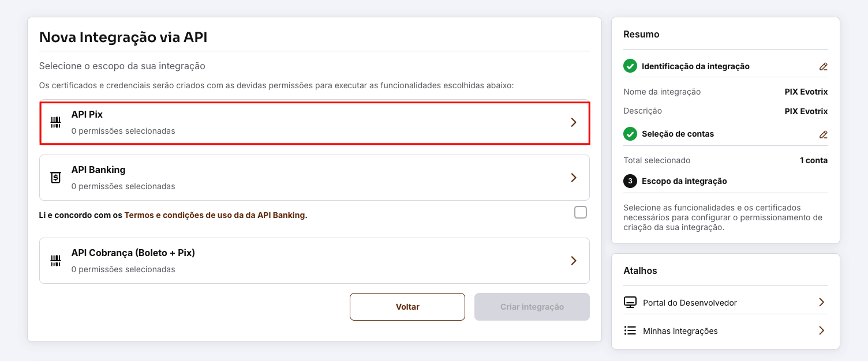The height and width of the screenshot is (361, 868).
Task: Expand API Cobrança (Boleto + Pix) chevron
Action: click(574, 261)
